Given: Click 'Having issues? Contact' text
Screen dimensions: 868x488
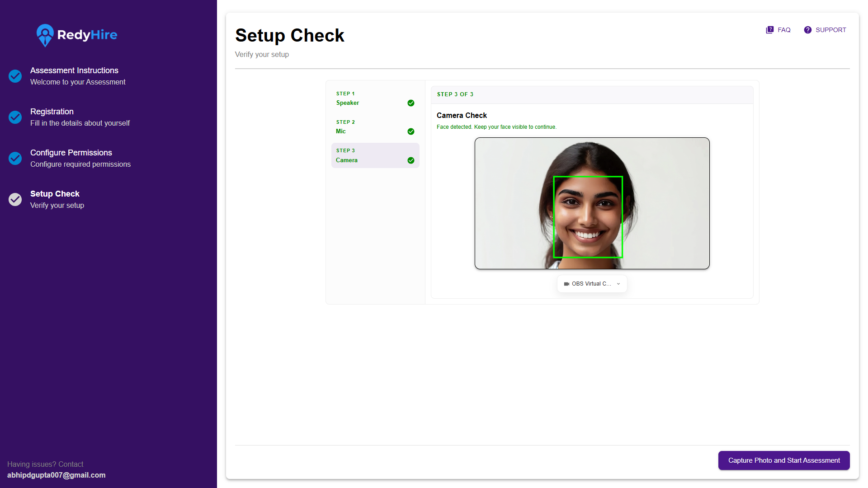Looking at the screenshot, I should tap(45, 465).
